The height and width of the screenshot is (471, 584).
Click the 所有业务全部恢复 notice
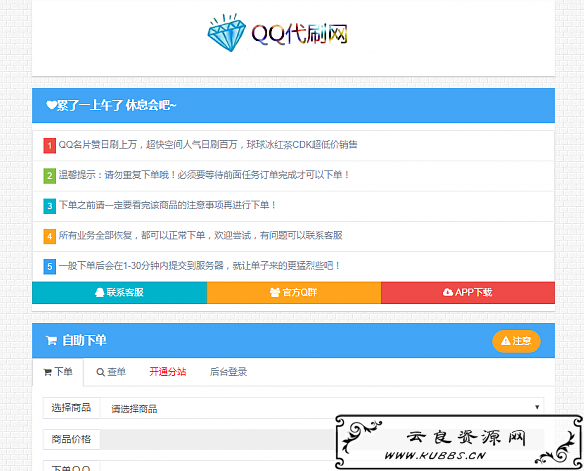tap(200, 236)
